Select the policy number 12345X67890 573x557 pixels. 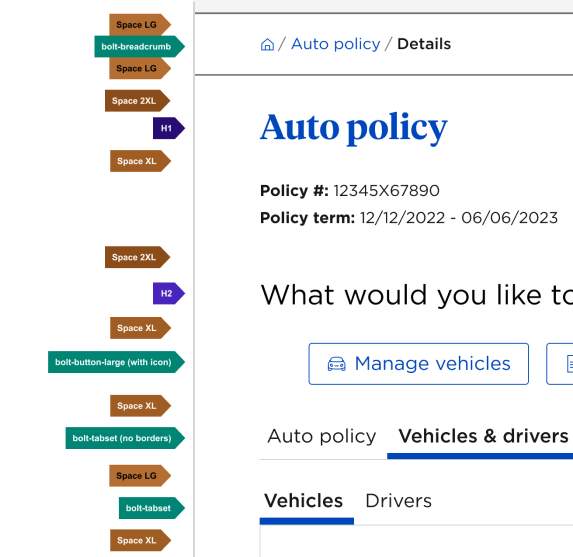pyautogui.click(x=386, y=191)
